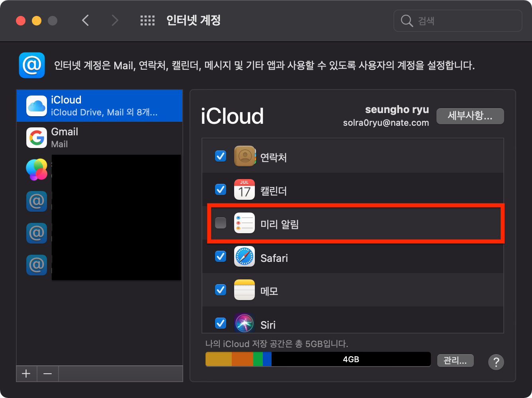The image size is (532, 398).
Task: Click the Safari compass icon
Action: [244, 256]
